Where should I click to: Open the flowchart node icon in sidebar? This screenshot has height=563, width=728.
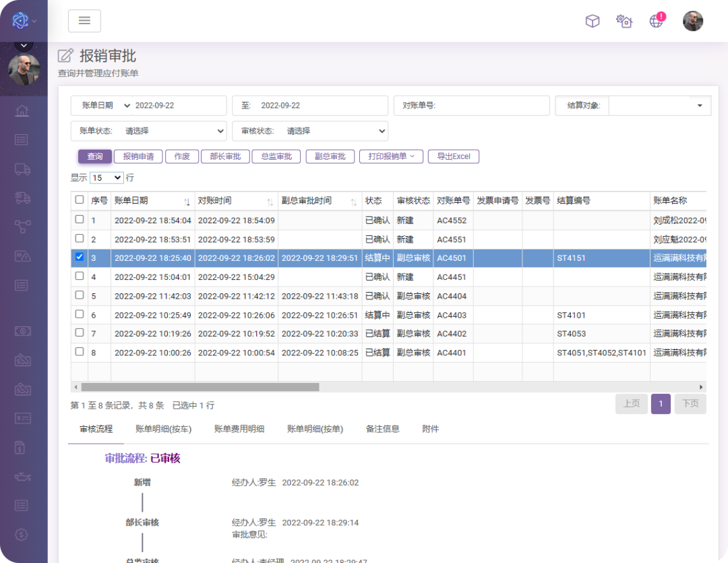pyautogui.click(x=22, y=227)
